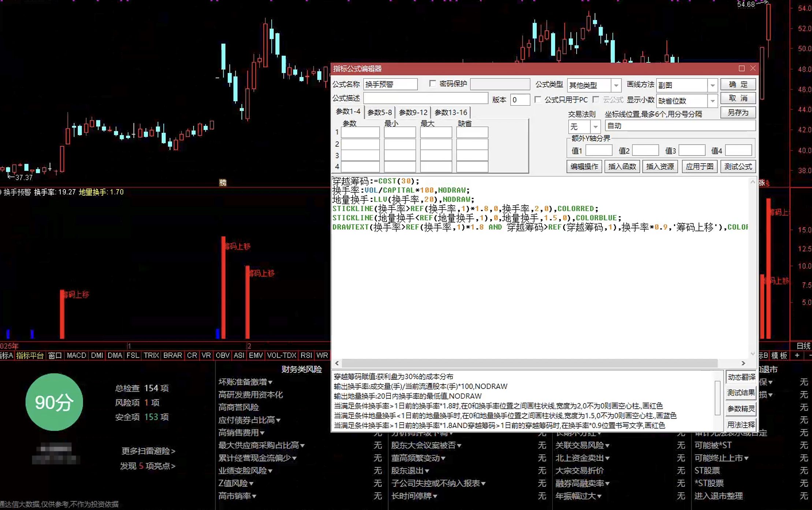Image resolution: width=812 pixels, height=510 pixels.
Task: Toggle the 密码保护 checkbox
Action: (432, 84)
